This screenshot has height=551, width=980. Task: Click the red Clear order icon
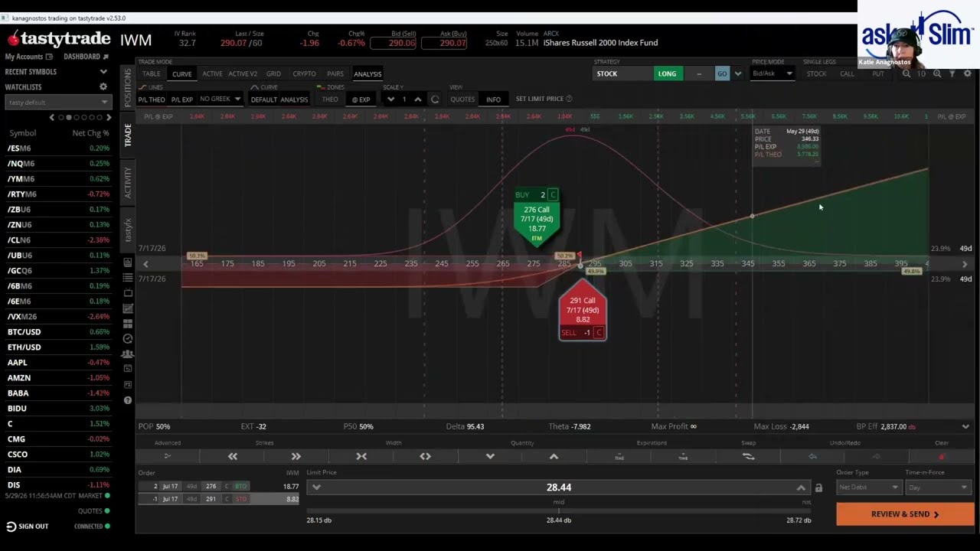pos(942,456)
